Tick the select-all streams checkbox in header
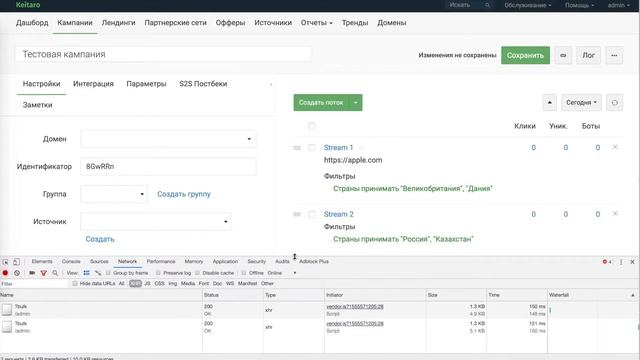 pos(312,126)
